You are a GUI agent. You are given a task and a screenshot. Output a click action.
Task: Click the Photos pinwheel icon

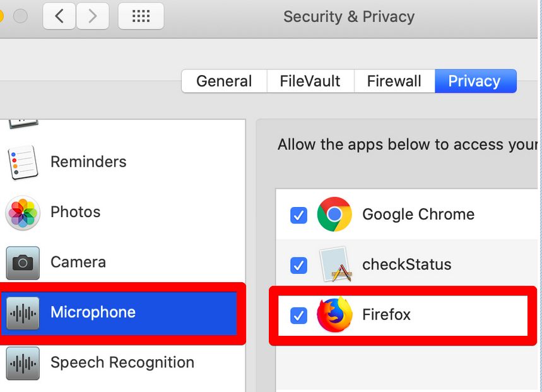click(x=23, y=213)
